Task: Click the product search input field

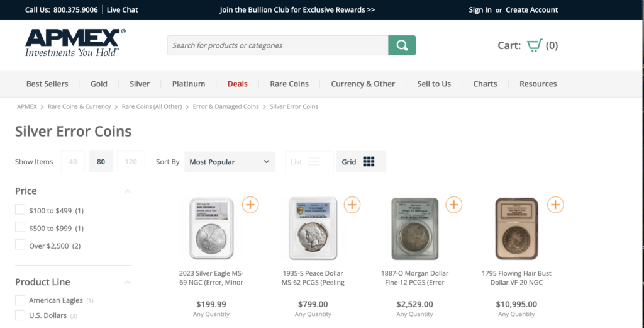Action: pyautogui.click(x=277, y=45)
